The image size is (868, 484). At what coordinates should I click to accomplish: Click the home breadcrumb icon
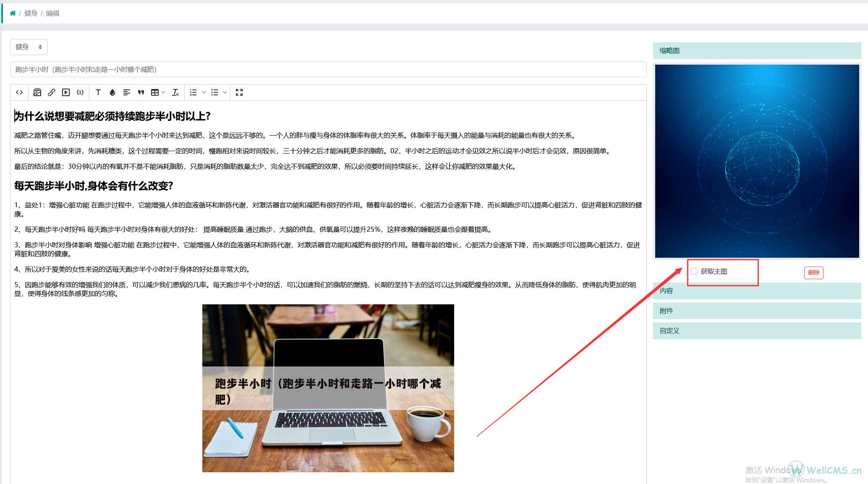13,13
